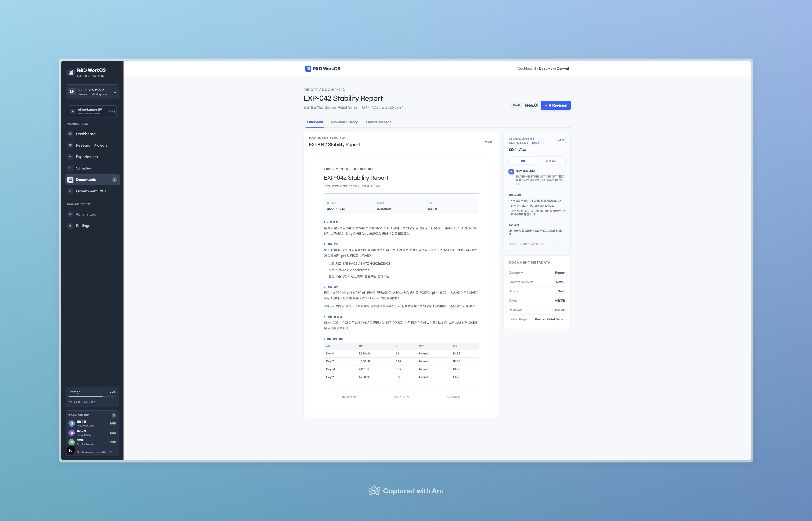
Task: Click the Rev.01 label in Document Preview header
Action: (x=488, y=142)
